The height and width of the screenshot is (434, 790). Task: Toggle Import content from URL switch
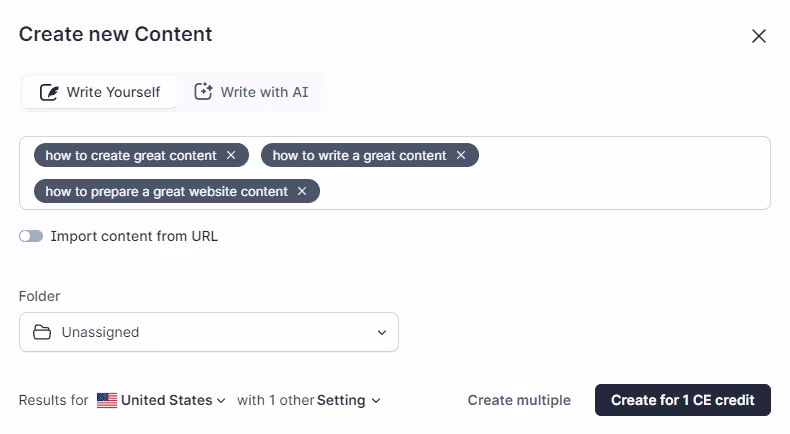click(31, 237)
